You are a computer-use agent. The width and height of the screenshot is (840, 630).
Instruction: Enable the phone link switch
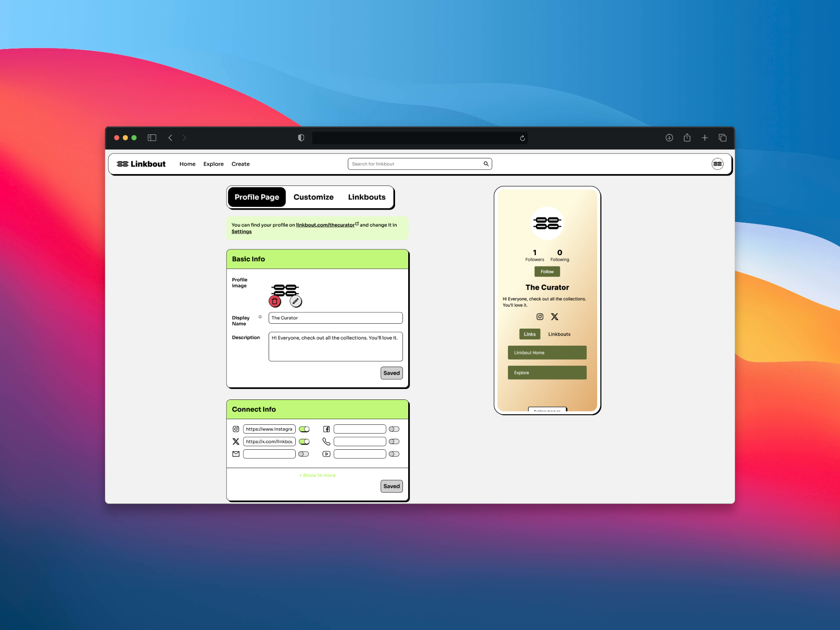(394, 441)
